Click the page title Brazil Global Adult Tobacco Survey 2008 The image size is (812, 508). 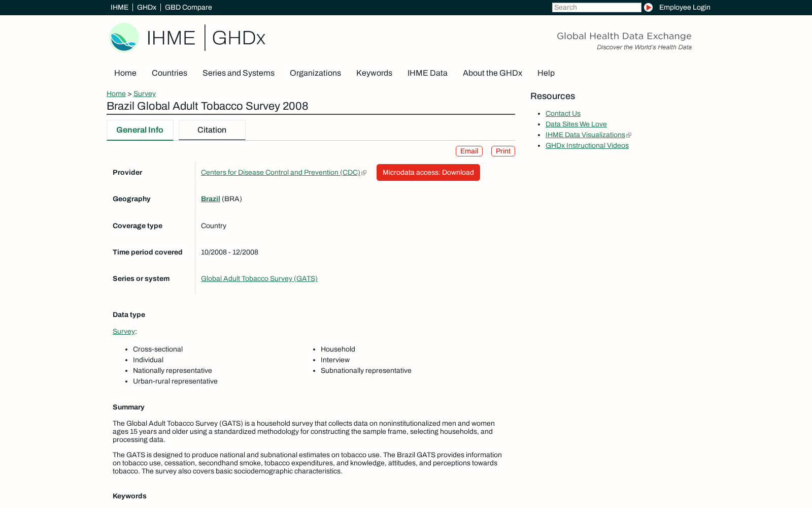(x=208, y=106)
